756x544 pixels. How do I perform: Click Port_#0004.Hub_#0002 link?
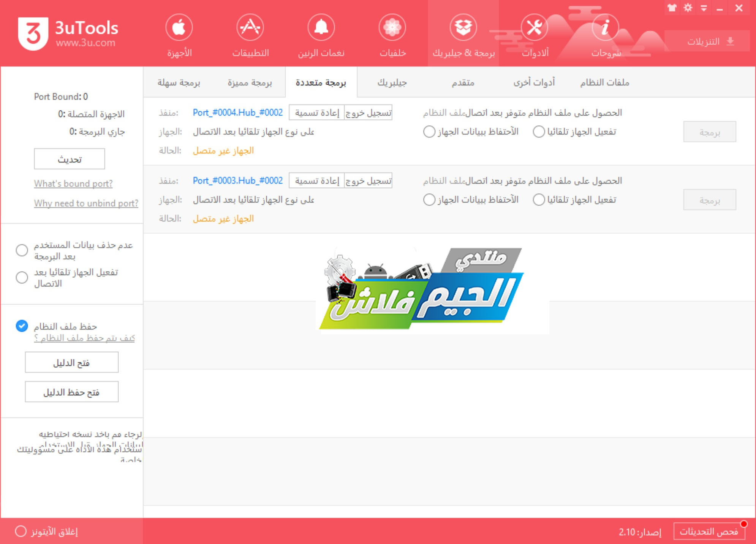[x=238, y=112]
